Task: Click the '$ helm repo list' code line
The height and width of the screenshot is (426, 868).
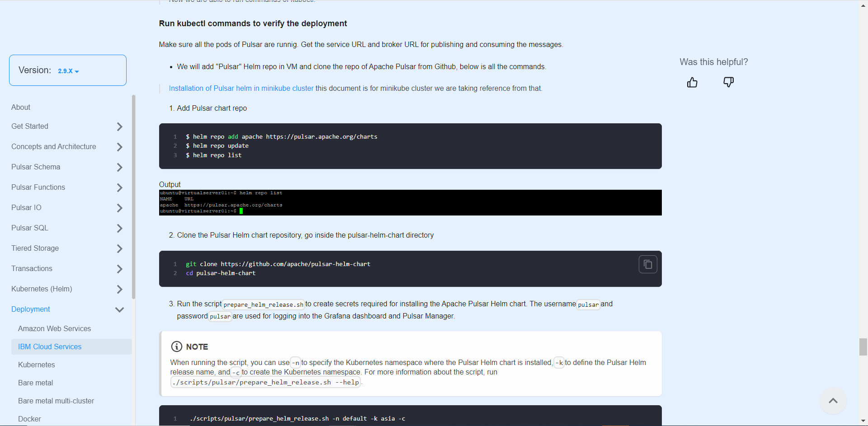Action: click(x=213, y=155)
